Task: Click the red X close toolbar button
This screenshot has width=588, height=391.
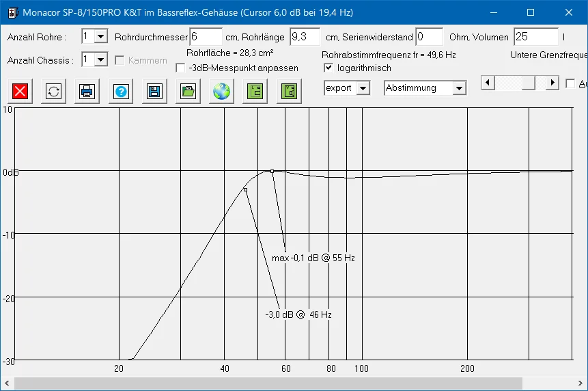Action: [x=20, y=91]
